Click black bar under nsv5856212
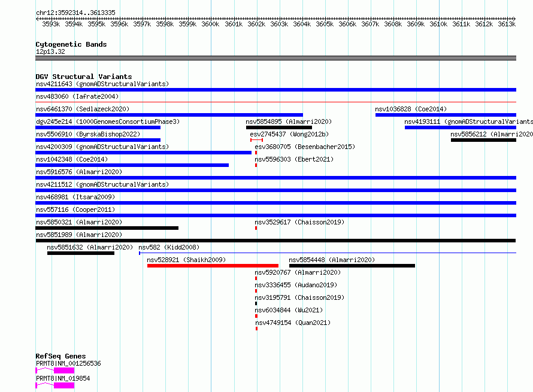Screen dimensions: 533x392 click(483, 140)
